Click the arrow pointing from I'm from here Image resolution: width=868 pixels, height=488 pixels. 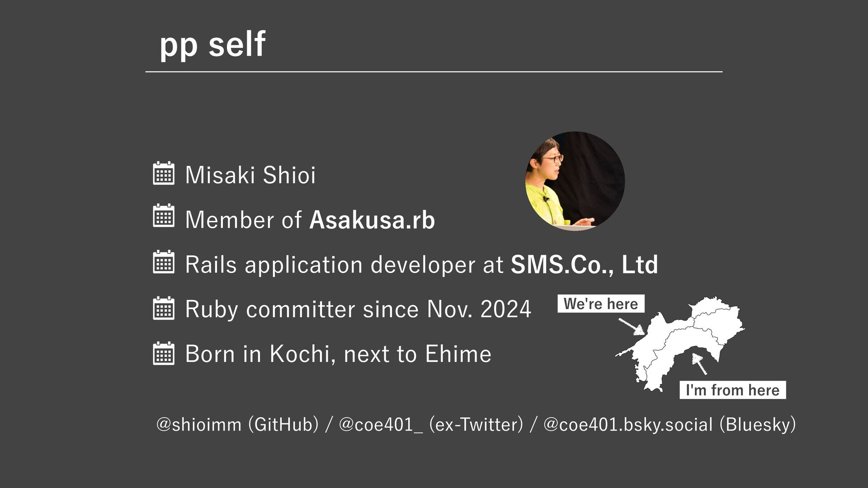click(x=699, y=364)
